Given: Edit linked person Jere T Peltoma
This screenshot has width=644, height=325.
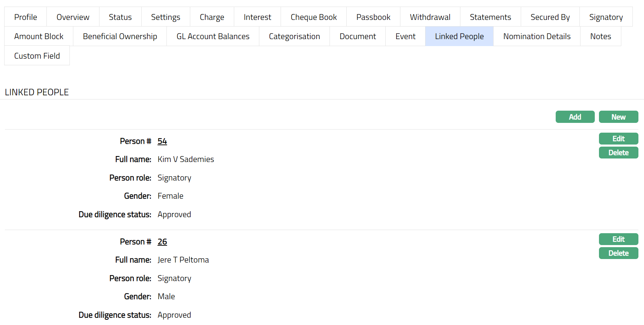Looking at the screenshot, I should click(618, 239).
